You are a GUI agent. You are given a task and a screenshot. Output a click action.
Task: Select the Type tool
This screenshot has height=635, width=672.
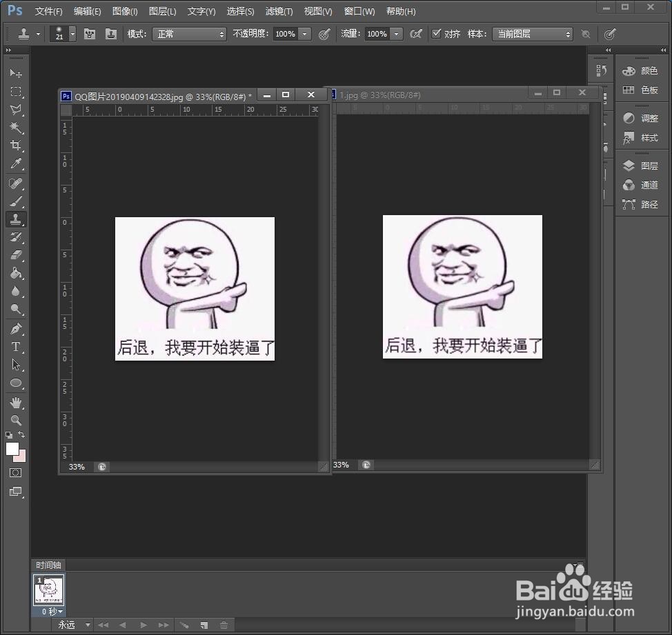16,347
